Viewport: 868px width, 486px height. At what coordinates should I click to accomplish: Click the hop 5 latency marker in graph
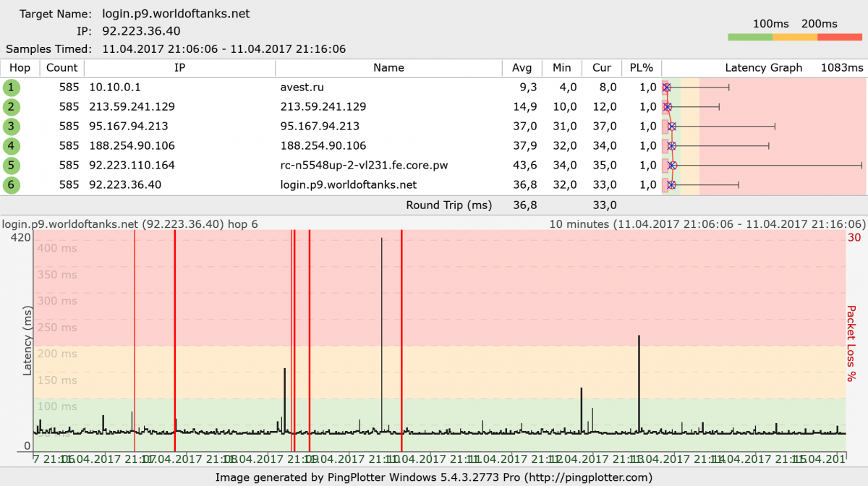pyautogui.click(x=673, y=166)
